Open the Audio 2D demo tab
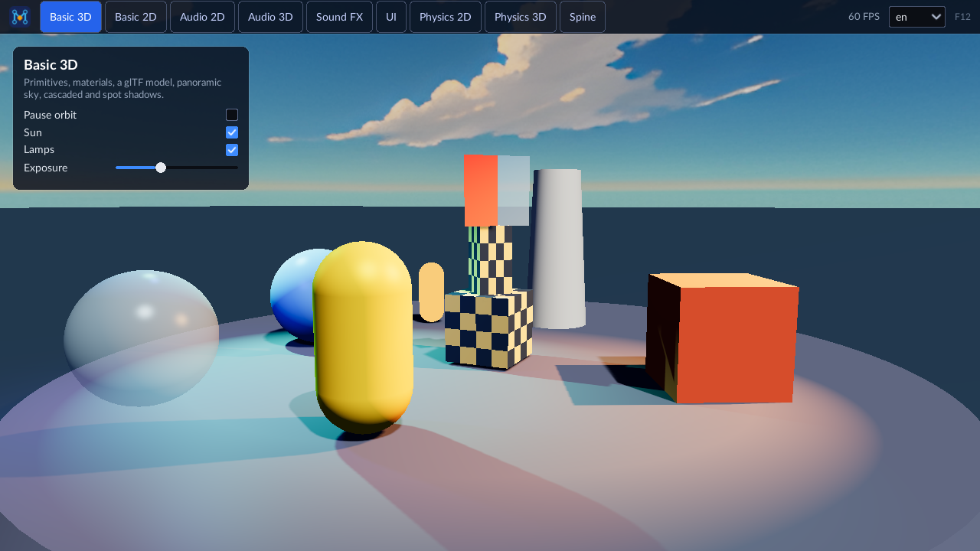 click(202, 17)
